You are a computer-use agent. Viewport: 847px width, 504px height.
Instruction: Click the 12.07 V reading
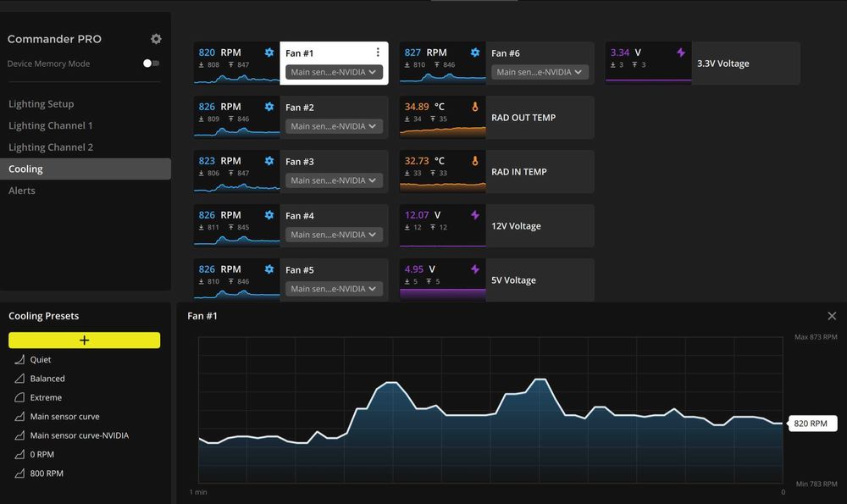423,215
